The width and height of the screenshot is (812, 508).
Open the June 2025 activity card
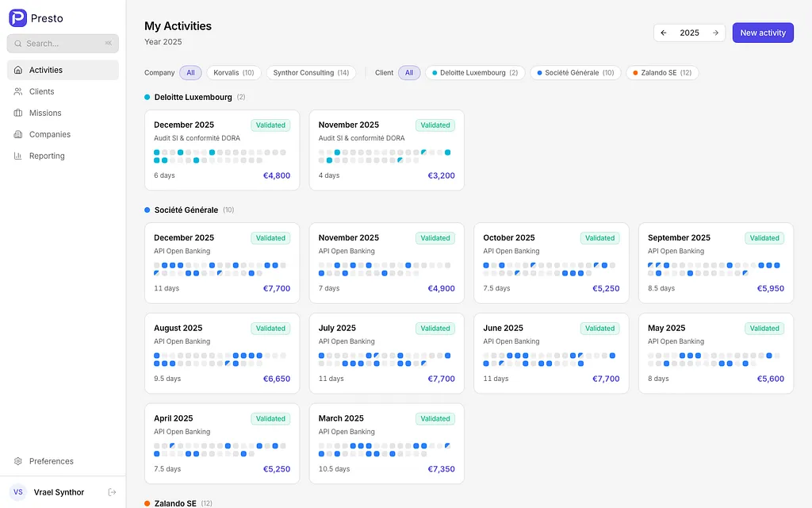[x=552, y=353]
